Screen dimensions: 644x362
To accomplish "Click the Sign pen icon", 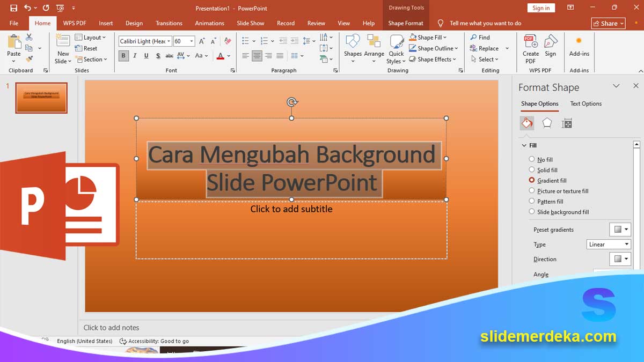I will pos(551,46).
